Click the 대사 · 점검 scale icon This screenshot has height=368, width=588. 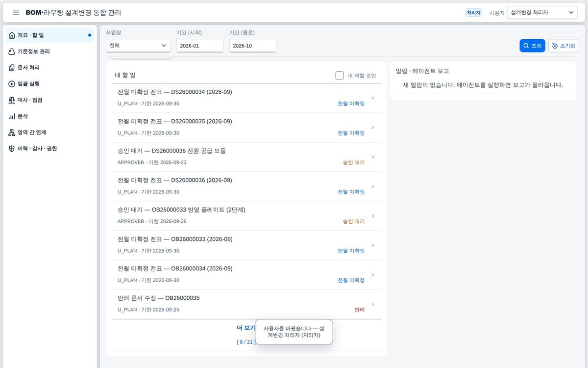point(12,100)
